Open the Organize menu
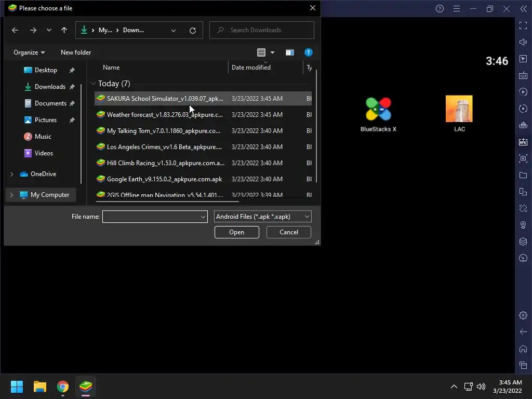 tap(29, 52)
